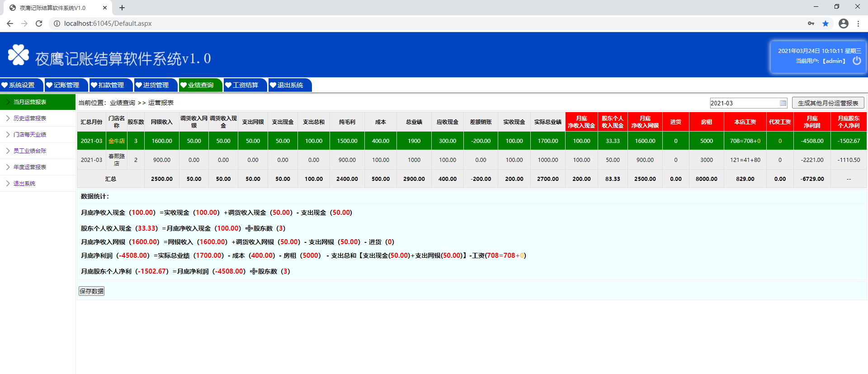Open Chrome three-dot menu
Image resolution: width=868 pixels, height=374 pixels.
[858, 24]
